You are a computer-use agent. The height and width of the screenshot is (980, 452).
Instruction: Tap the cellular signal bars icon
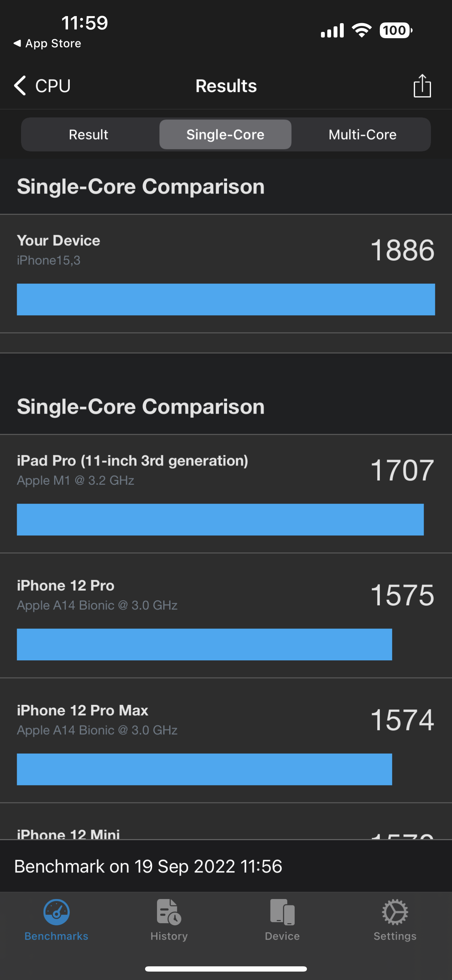pyautogui.click(x=332, y=30)
